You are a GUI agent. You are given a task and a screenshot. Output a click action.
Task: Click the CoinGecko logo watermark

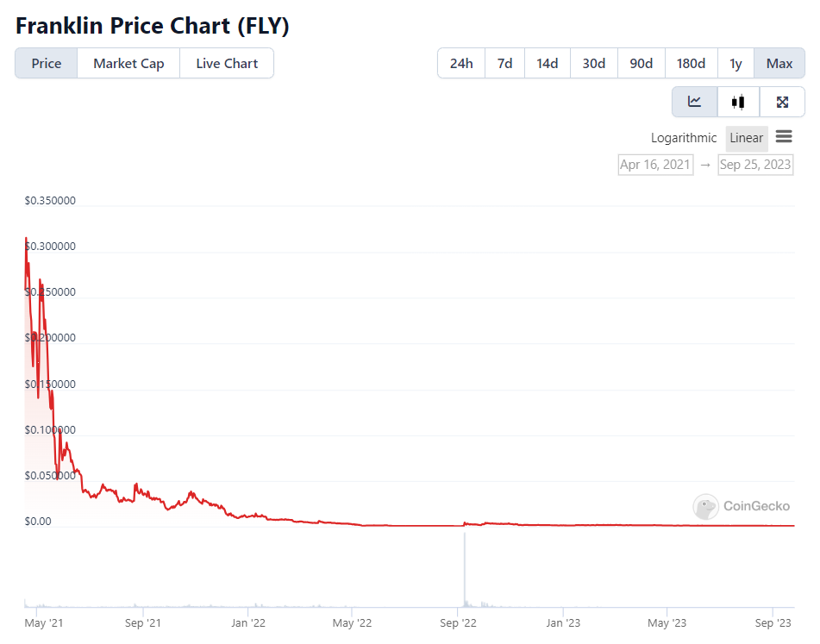point(742,506)
